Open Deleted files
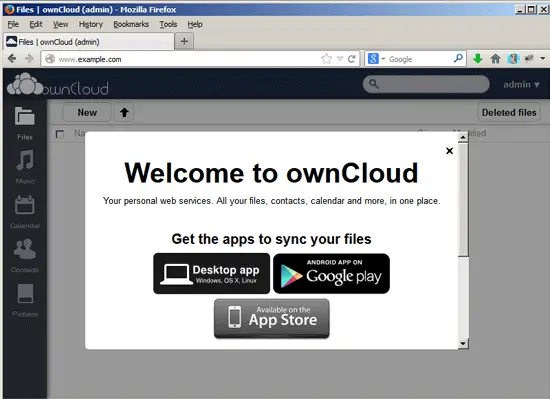 coord(509,113)
